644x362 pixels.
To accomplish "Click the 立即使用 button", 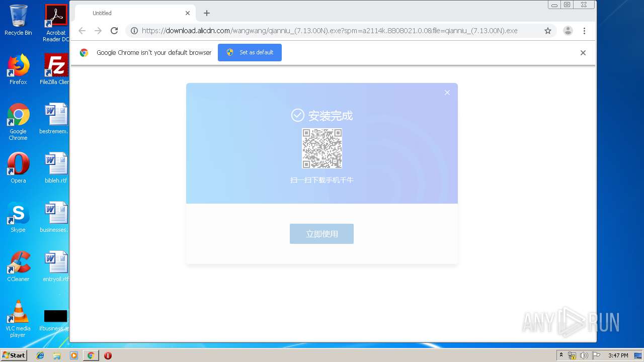I will coord(321,234).
